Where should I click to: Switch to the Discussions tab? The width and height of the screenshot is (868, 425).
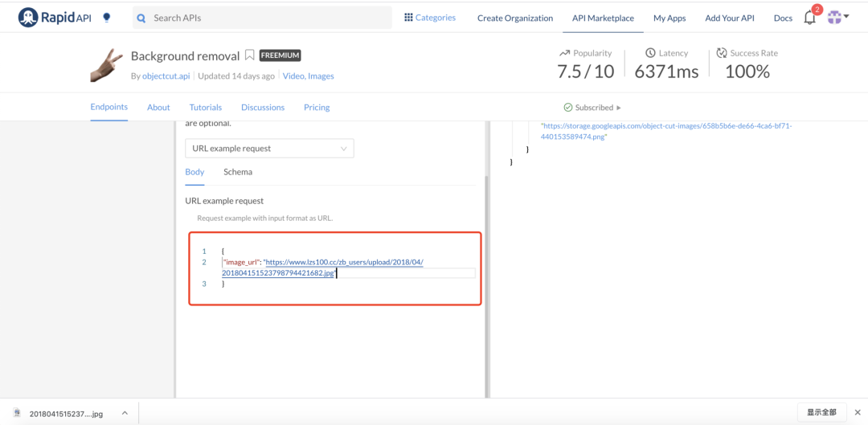[x=263, y=108]
